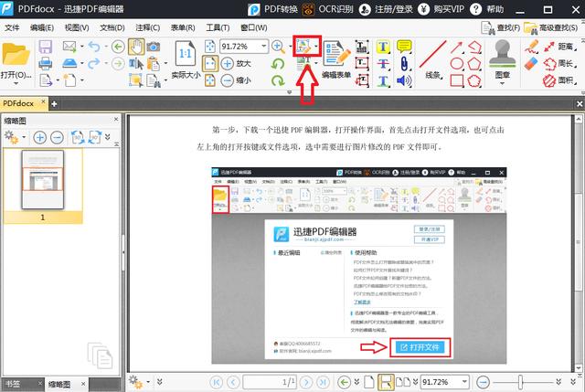Select the 面积 area tool
This screenshot has height=392, width=585.
(x=559, y=80)
